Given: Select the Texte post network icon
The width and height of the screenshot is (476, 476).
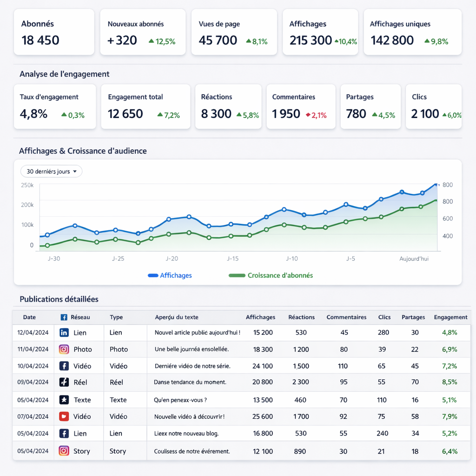Looking at the screenshot, I should coord(65,399).
